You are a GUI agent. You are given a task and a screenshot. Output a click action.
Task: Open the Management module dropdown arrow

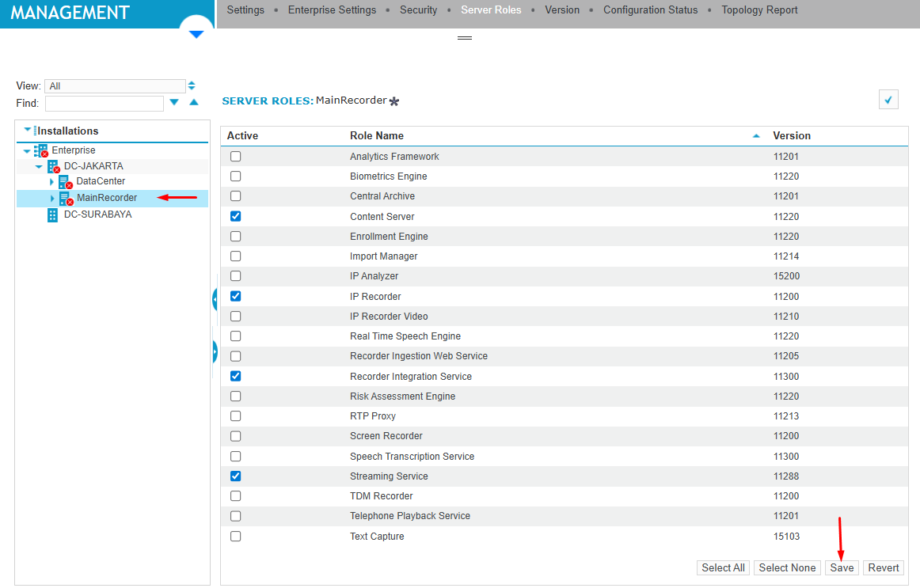196,34
